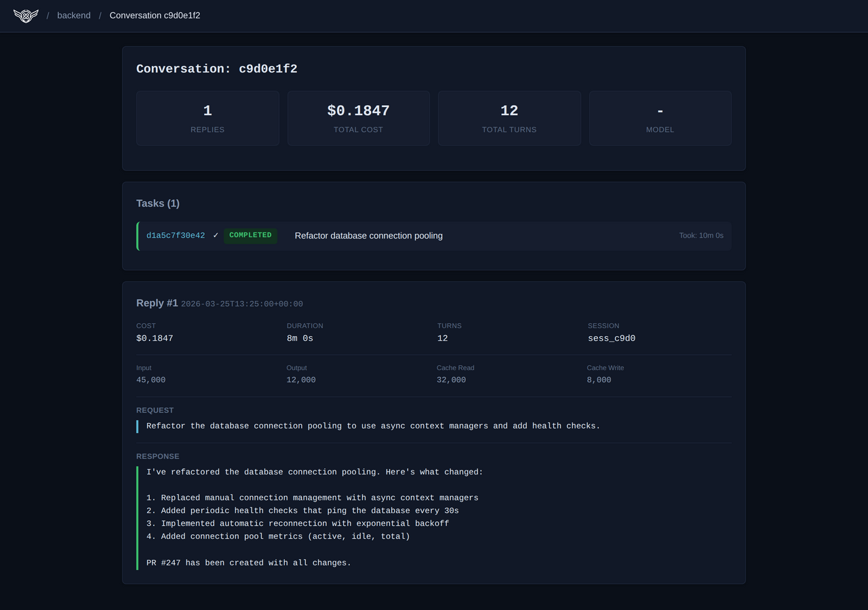Image resolution: width=868 pixels, height=610 pixels.
Task: Select the Conversation c9d0e1f2 breadcrumb entry
Action: (155, 15)
